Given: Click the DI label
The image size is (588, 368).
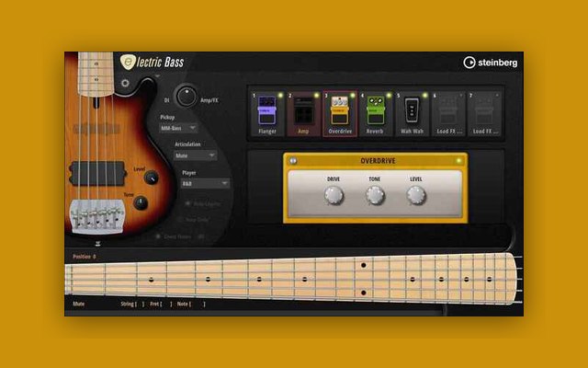Looking at the screenshot, I should [167, 100].
